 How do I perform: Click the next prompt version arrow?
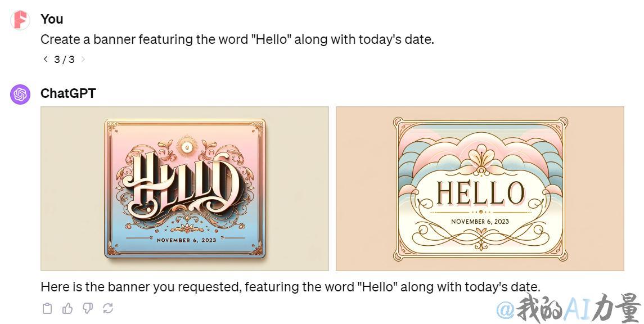point(83,59)
